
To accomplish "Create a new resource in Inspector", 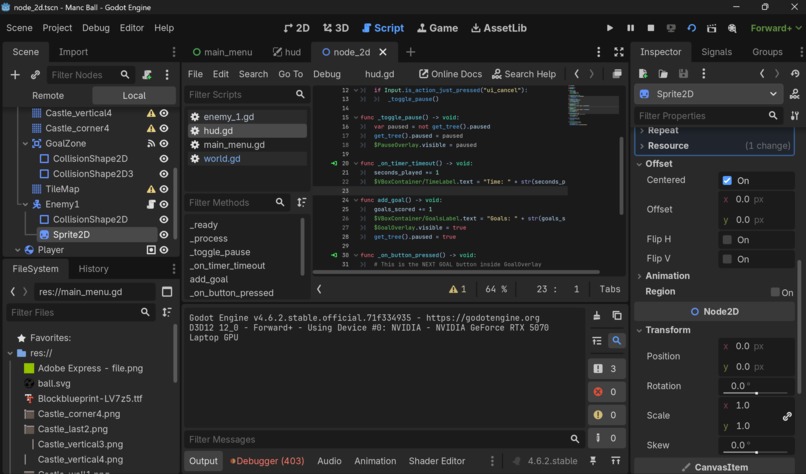I will click(x=643, y=74).
